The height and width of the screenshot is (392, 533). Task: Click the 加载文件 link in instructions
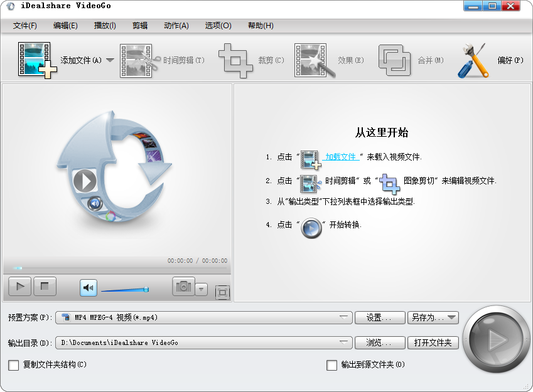[x=342, y=158]
